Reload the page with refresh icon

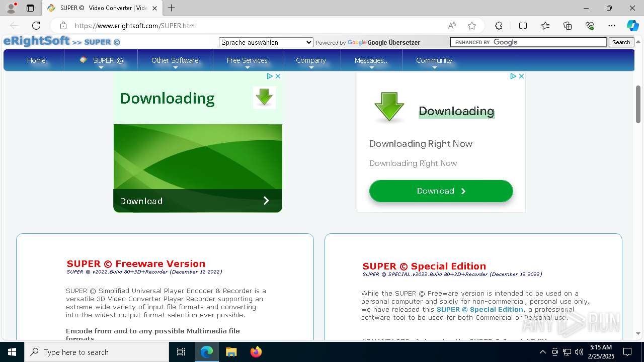tap(36, 26)
